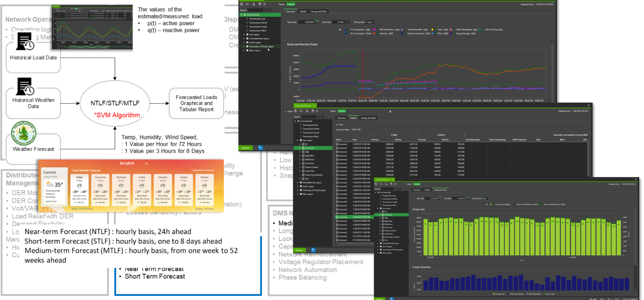Toggle P Consumption [kW] series checkbox

[x=348, y=30]
